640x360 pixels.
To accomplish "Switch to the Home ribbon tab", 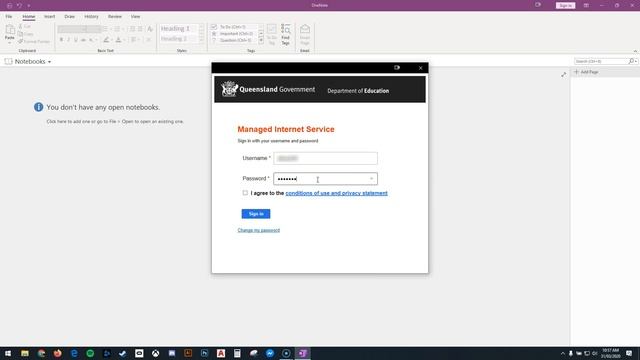I will tap(29, 17).
